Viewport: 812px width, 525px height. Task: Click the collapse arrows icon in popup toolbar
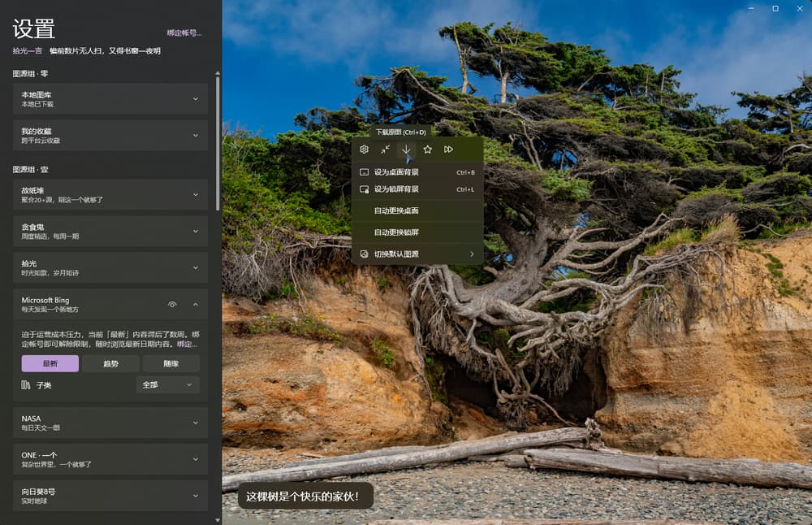click(386, 150)
